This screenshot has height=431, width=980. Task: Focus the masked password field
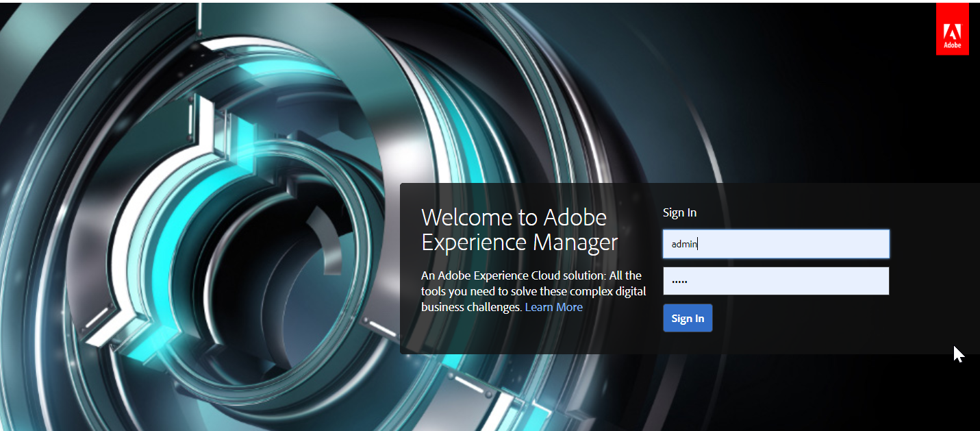pyautogui.click(x=776, y=281)
